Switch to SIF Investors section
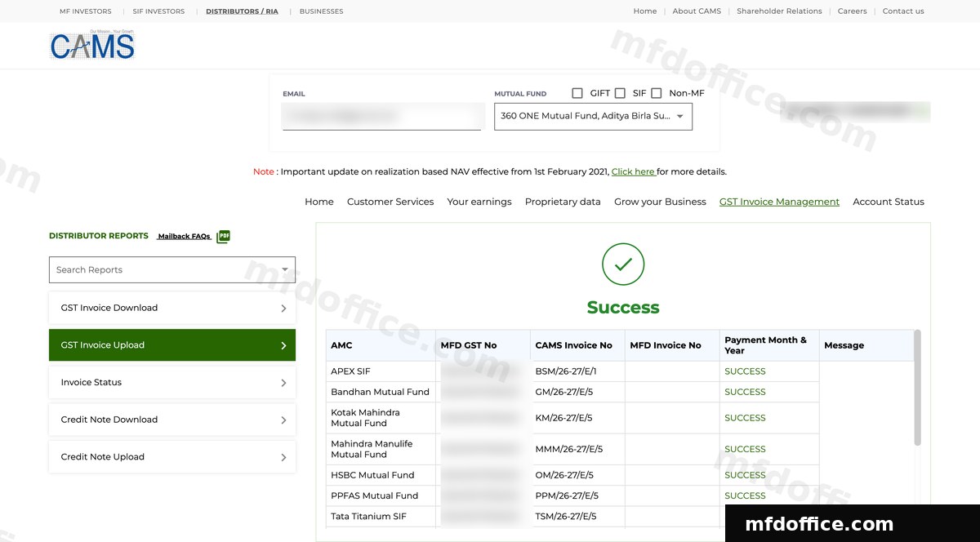 coord(158,11)
